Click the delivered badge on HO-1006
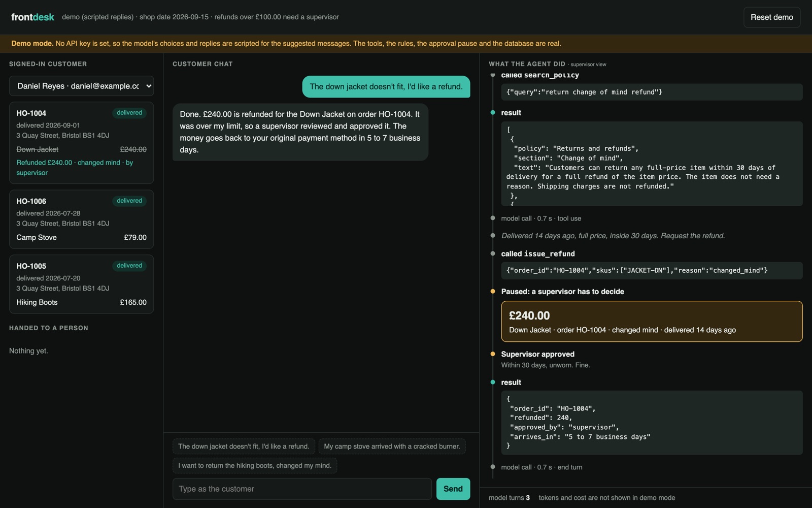The height and width of the screenshot is (508, 812). (129, 201)
